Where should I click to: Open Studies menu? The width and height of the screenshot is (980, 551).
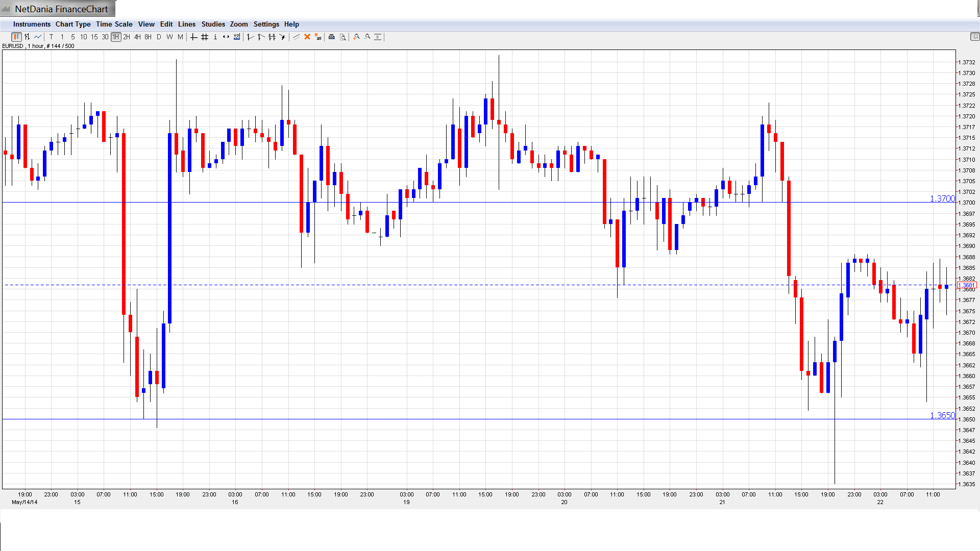pos(213,24)
